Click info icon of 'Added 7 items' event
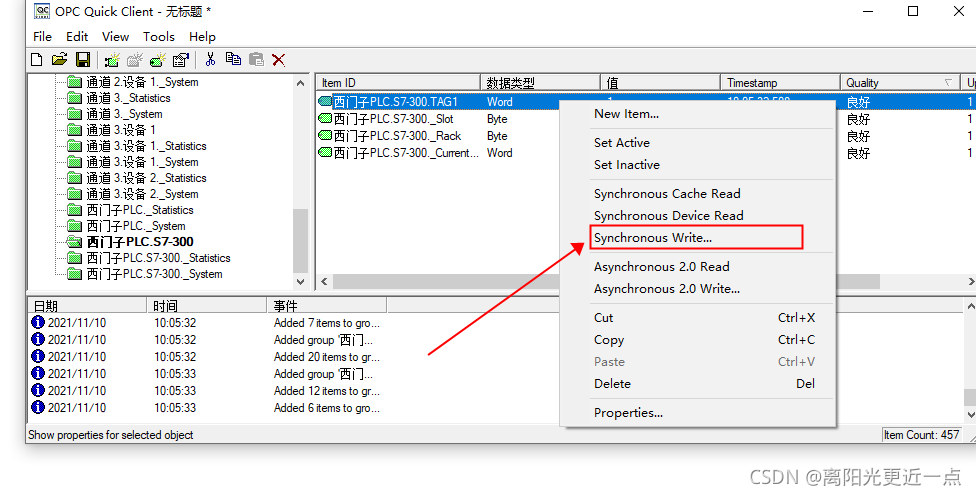976x495 pixels. [38, 323]
